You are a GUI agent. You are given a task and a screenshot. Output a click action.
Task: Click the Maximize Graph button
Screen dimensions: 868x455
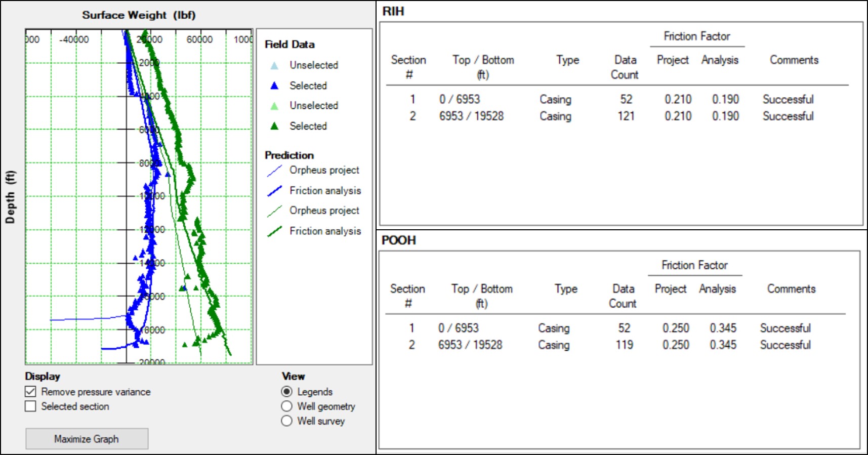[x=87, y=439]
